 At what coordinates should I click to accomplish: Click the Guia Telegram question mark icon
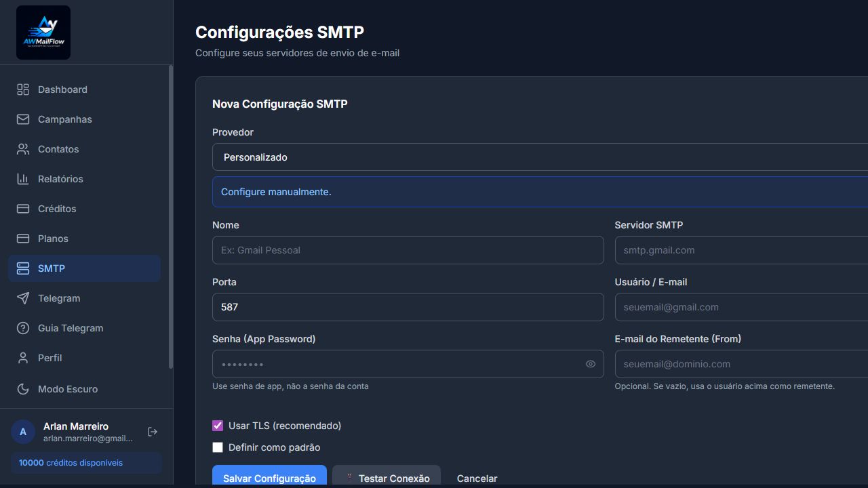click(23, 328)
